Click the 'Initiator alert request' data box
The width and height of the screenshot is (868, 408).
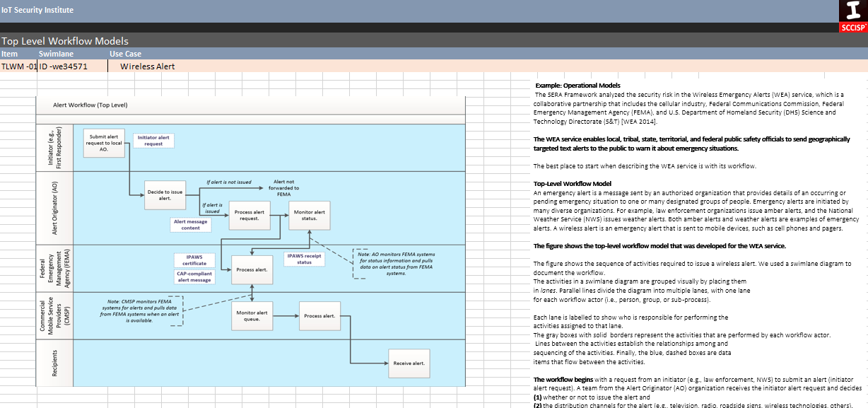point(153,141)
